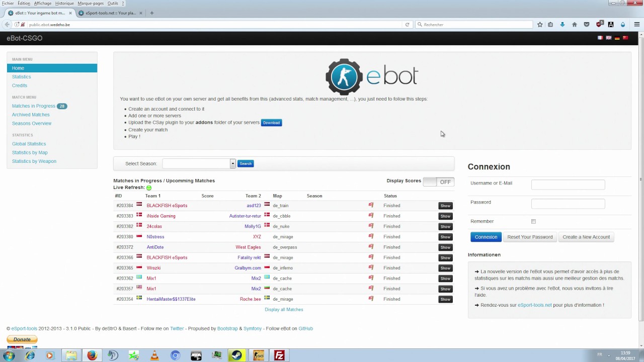Open Statistics in the sidebar
Viewport: 644px width, 362px height.
click(21, 77)
